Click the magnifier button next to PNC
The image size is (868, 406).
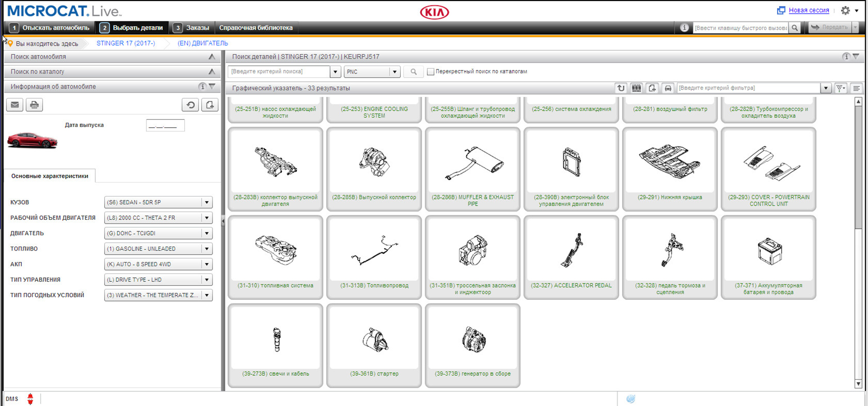click(413, 72)
